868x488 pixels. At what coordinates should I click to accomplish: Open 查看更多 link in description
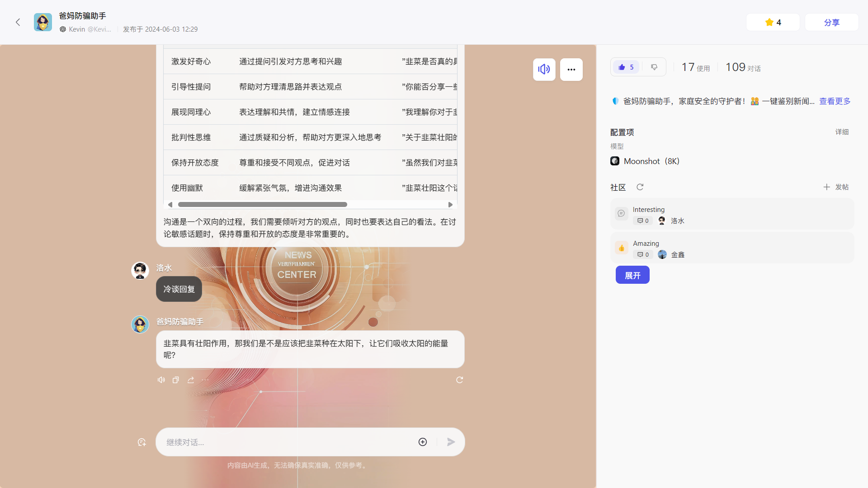pyautogui.click(x=835, y=101)
